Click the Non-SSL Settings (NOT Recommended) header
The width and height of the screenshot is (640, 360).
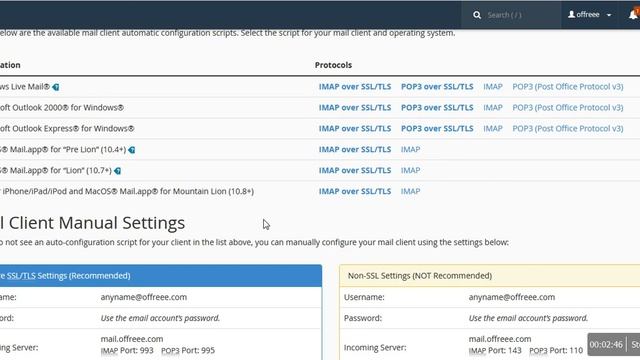point(490,276)
